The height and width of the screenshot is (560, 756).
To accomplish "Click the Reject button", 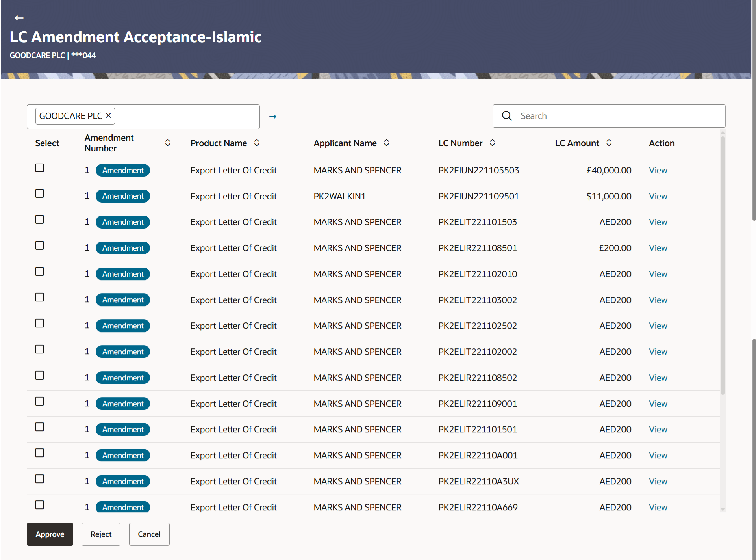I will point(101,534).
